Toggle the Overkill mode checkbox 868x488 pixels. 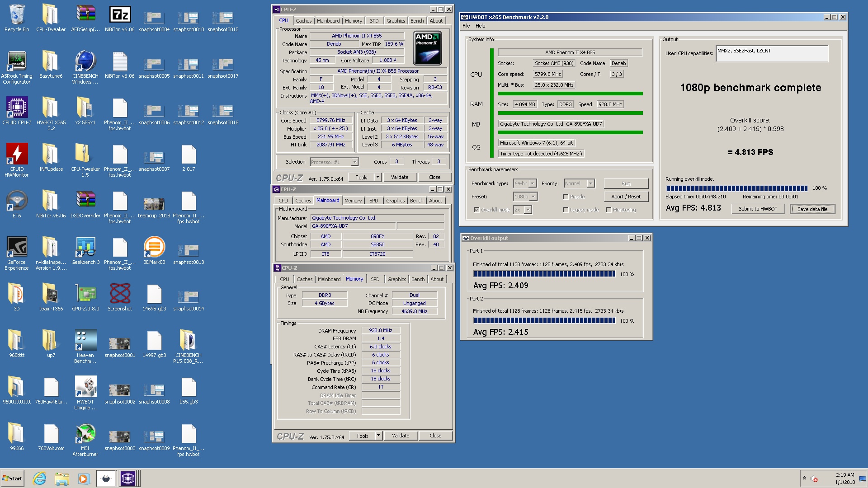[x=476, y=210]
